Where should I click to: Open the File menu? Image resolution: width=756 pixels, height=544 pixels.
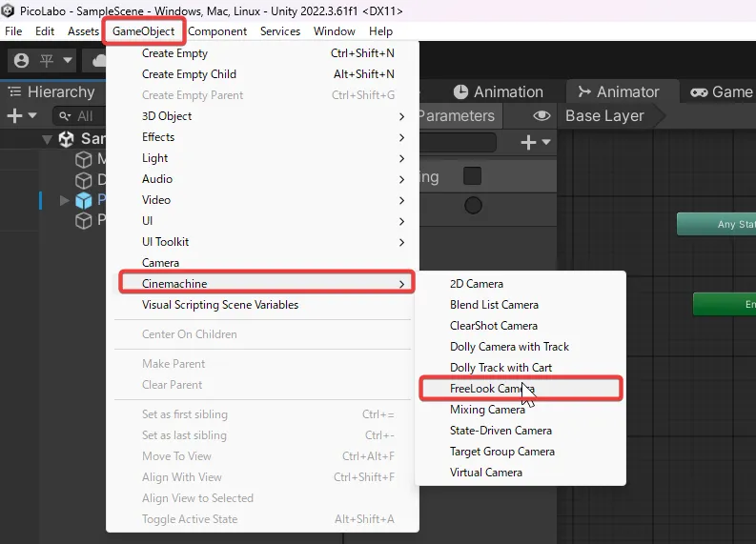[13, 31]
